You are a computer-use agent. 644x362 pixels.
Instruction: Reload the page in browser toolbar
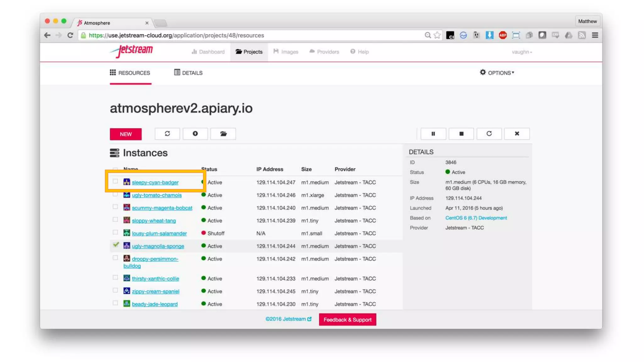pos(70,35)
